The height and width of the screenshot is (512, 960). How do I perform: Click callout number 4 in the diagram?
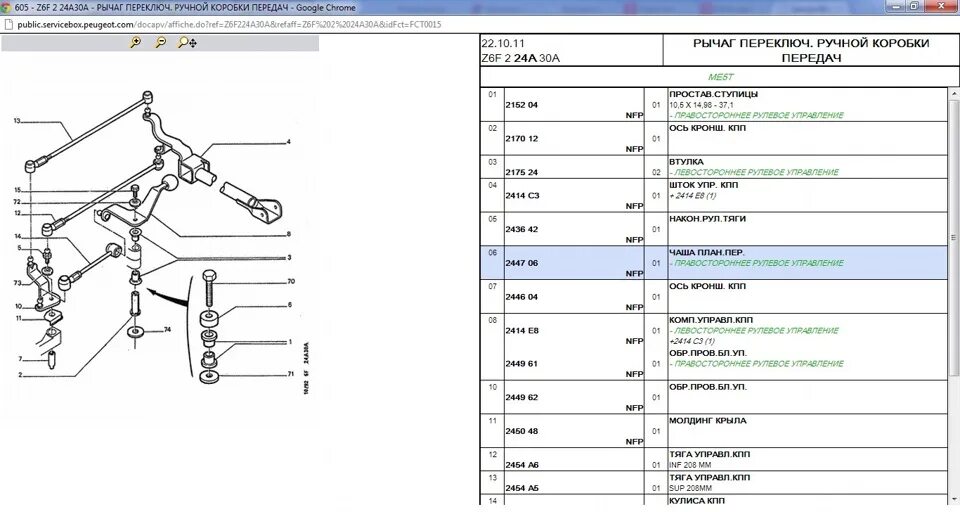tap(288, 141)
